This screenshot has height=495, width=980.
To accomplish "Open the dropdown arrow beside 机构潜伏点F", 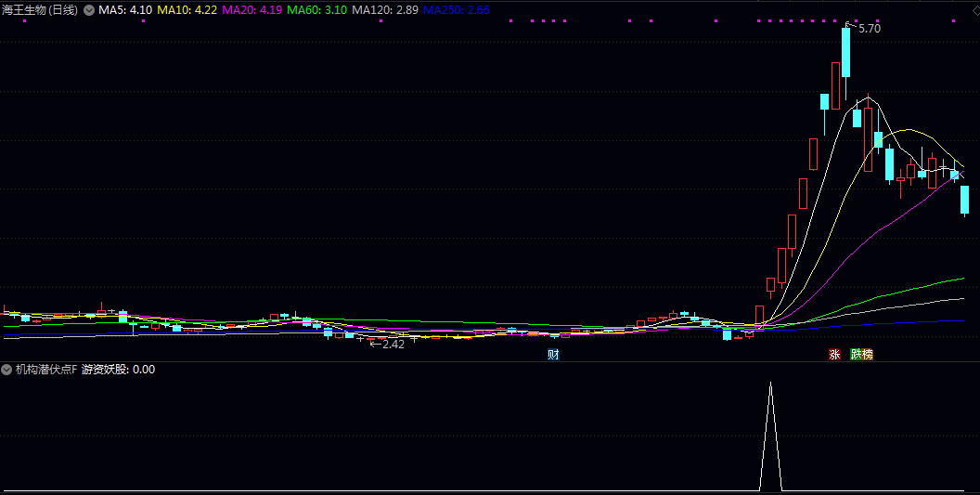I will click(7, 370).
